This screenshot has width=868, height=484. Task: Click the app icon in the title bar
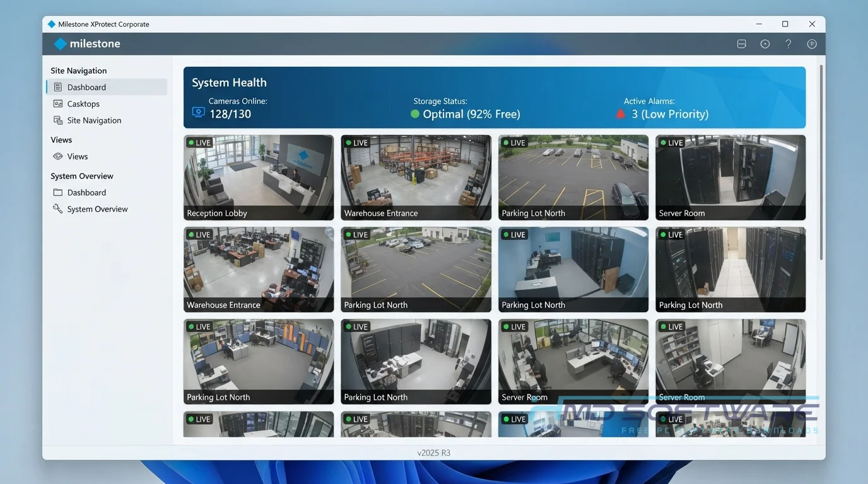pyautogui.click(x=52, y=24)
